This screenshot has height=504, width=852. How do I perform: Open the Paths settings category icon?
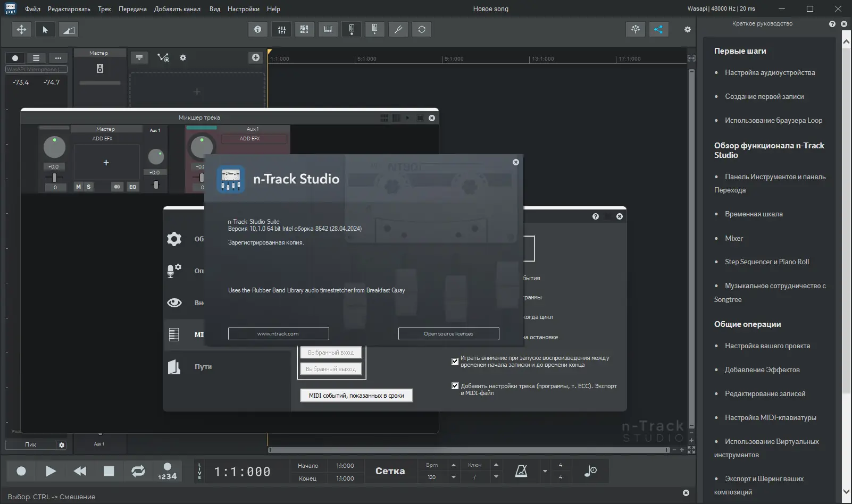coord(174,367)
